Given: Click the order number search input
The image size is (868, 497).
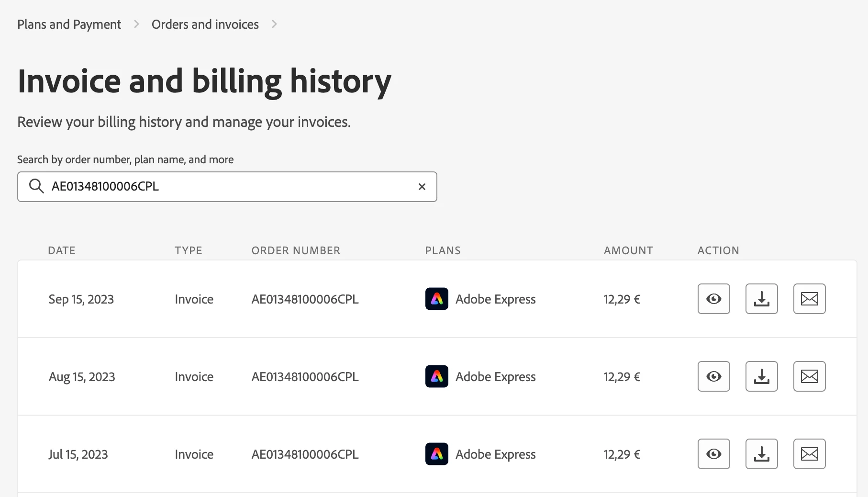Looking at the screenshot, I should point(227,187).
